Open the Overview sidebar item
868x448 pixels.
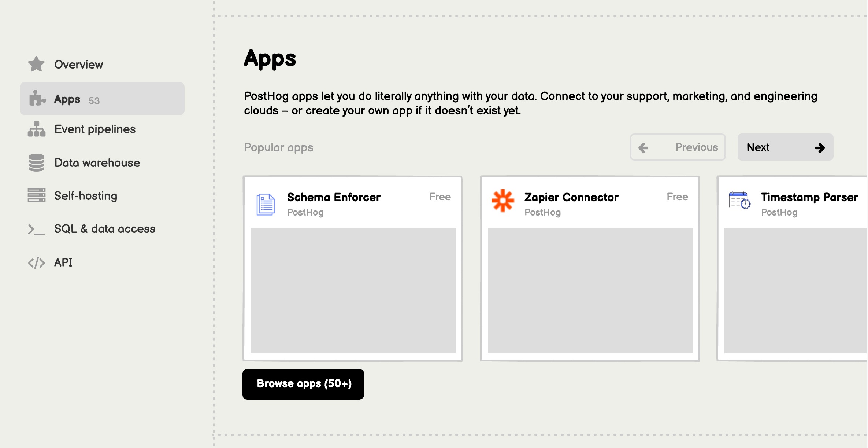pyautogui.click(x=78, y=65)
